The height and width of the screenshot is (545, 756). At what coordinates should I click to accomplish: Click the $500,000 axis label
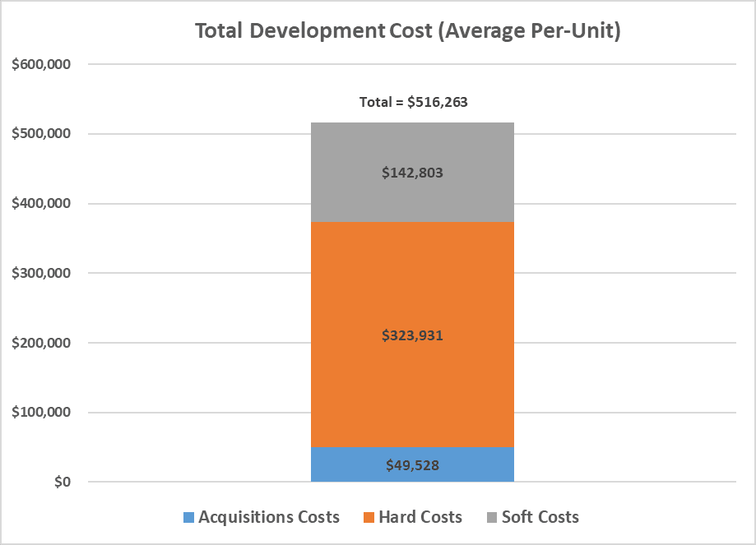41,133
